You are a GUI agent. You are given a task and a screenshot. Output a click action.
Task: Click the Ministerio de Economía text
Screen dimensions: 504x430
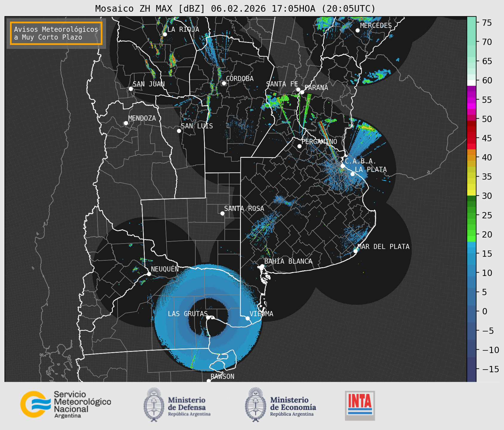(x=293, y=406)
